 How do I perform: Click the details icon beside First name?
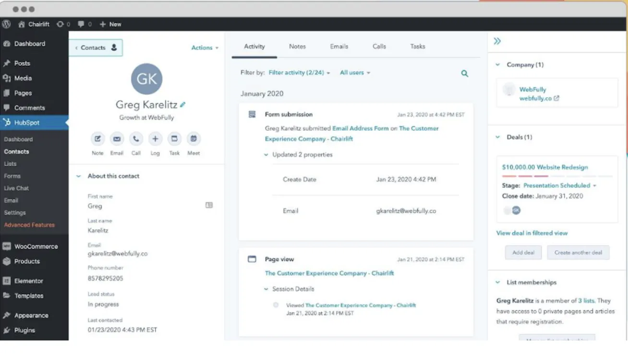click(x=209, y=205)
